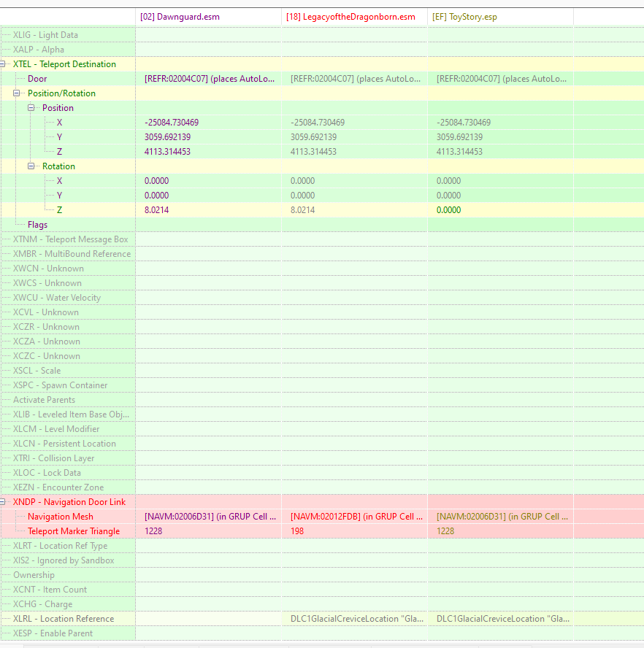The height and width of the screenshot is (648, 644).
Task: Click Door REFR value in ToyStory.esp column
Action: point(502,79)
